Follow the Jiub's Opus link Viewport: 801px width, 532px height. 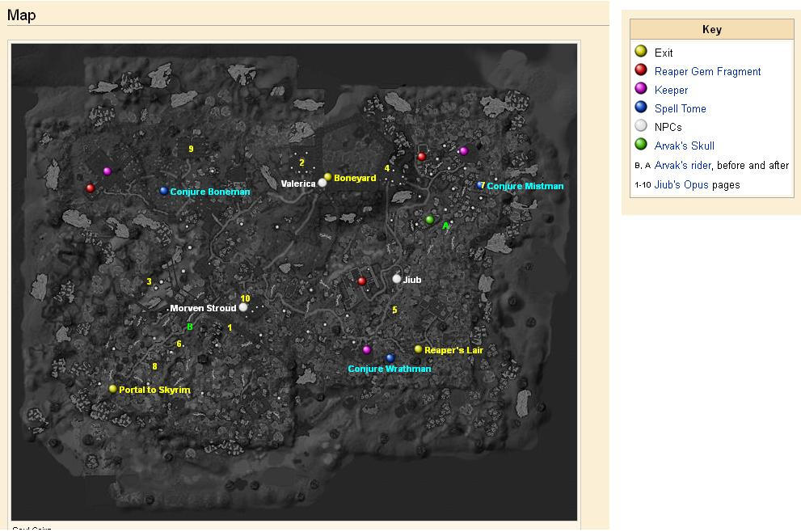click(681, 184)
